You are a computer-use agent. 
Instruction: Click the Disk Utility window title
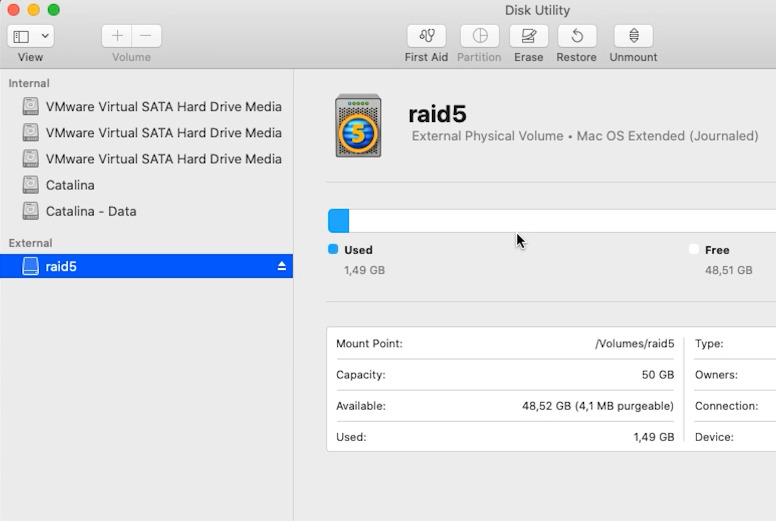537,10
